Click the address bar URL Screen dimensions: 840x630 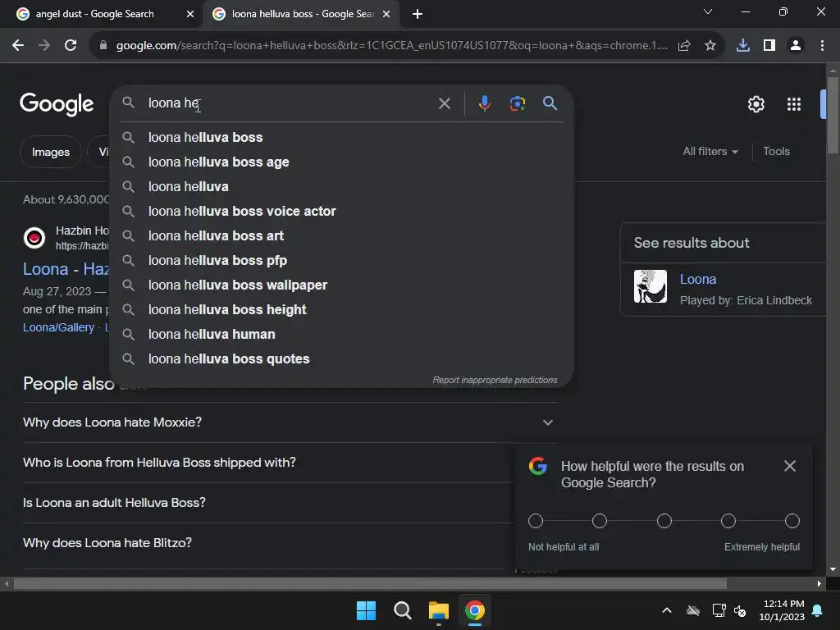[x=391, y=46]
